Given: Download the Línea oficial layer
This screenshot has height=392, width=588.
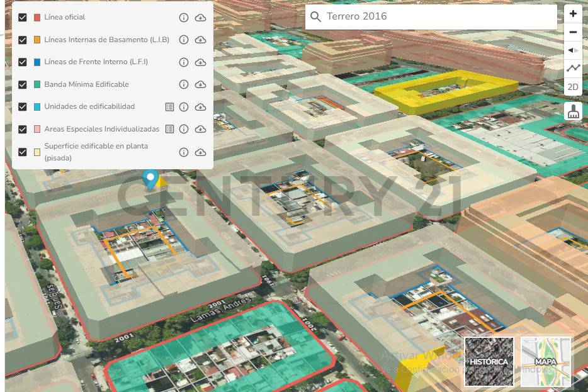Looking at the screenshot, I should (x=200, y=18).
